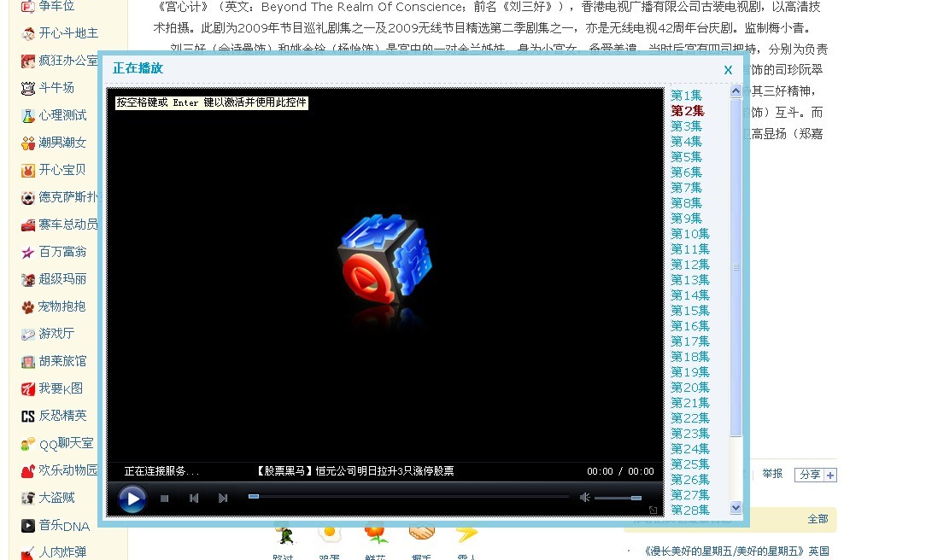Open 百万富翁 star icon in sidebar
This screenshot has width=926, height=560.
[27, 253]
